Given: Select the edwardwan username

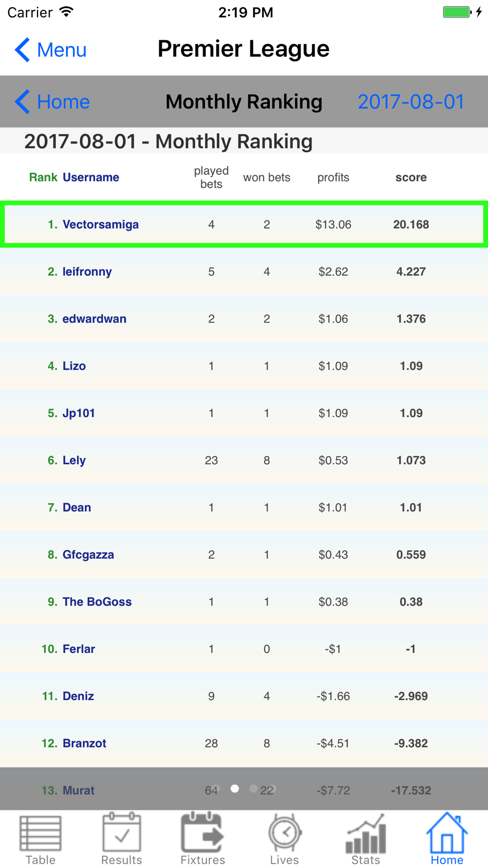Looking at the screenshot, I should [94, 319].
